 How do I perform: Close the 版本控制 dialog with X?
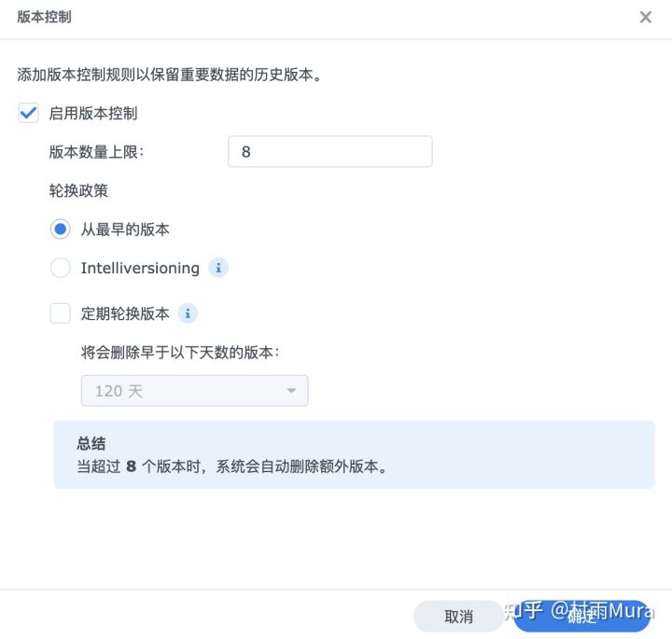[645, 17]
